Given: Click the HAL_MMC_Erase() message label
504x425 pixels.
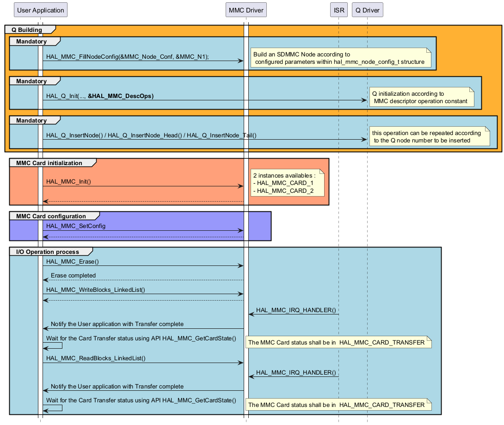Looking at the screenshot, I should 73,261.
